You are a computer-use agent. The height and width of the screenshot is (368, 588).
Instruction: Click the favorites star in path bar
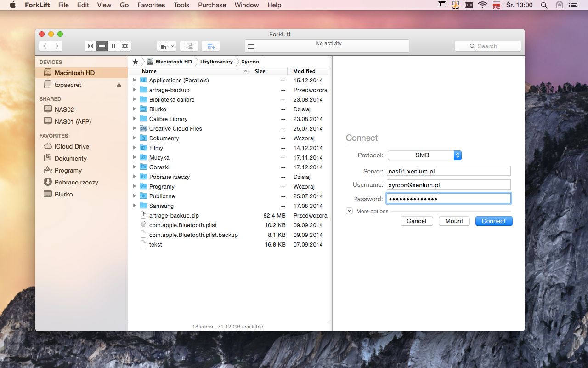coord(135,62)
